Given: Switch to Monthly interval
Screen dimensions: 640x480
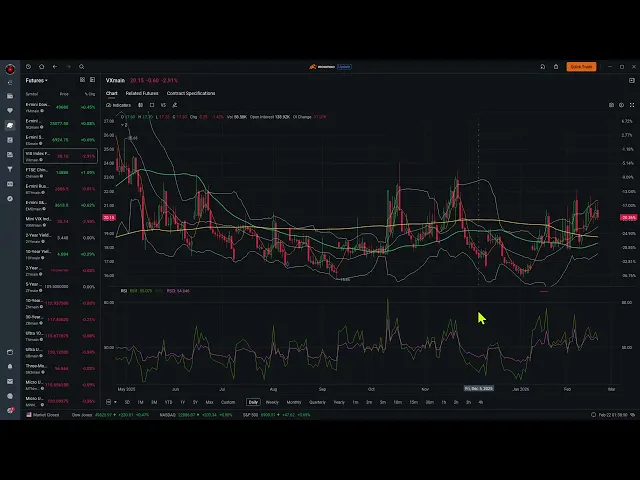Looking at the screenshot, I should [294, 402].
